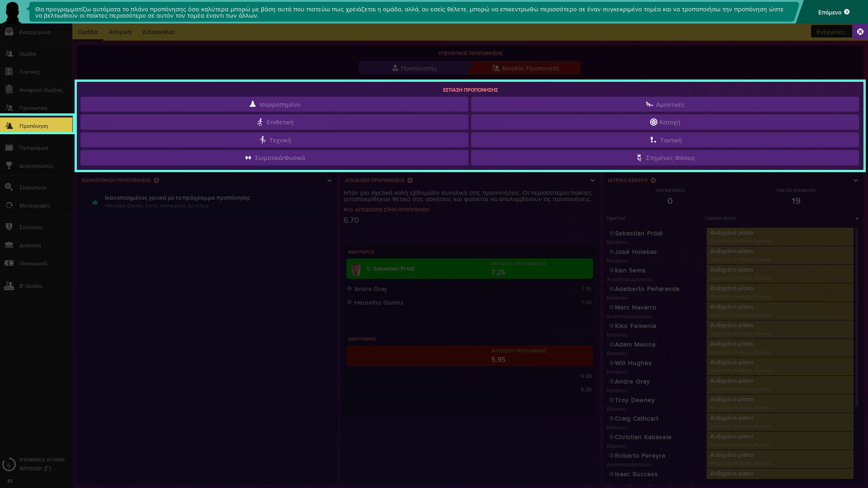Switch to the Διδασκαλία tab

click(158, 32)
